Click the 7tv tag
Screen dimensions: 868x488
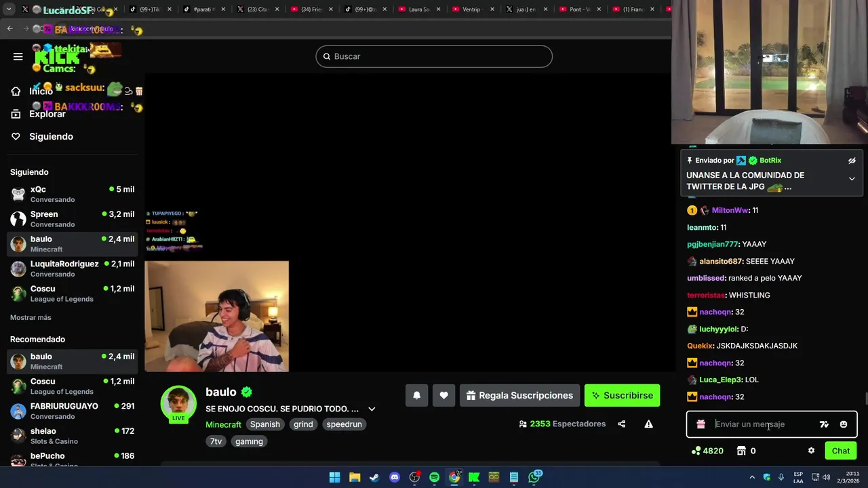(216, 441)
